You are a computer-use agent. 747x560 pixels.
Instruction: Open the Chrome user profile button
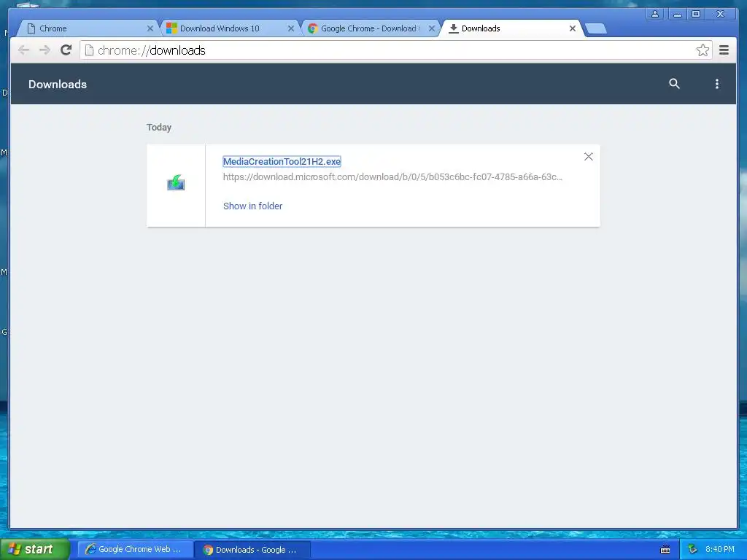(x=655, y=15)
